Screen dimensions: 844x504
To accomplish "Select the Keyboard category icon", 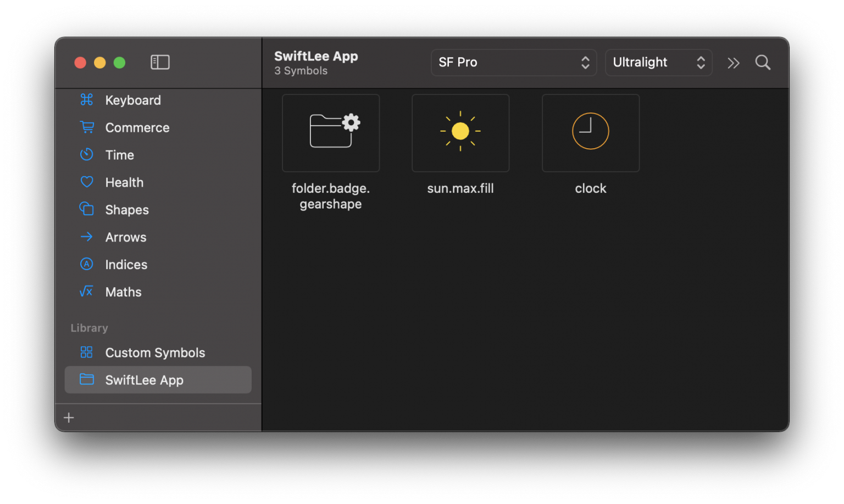I will (x=87, y=100).
